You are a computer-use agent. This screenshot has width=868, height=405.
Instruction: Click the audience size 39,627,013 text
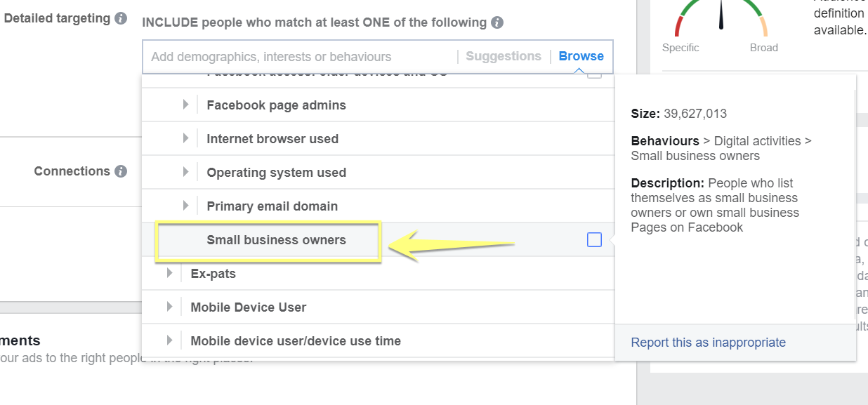[x=695, y=114]
